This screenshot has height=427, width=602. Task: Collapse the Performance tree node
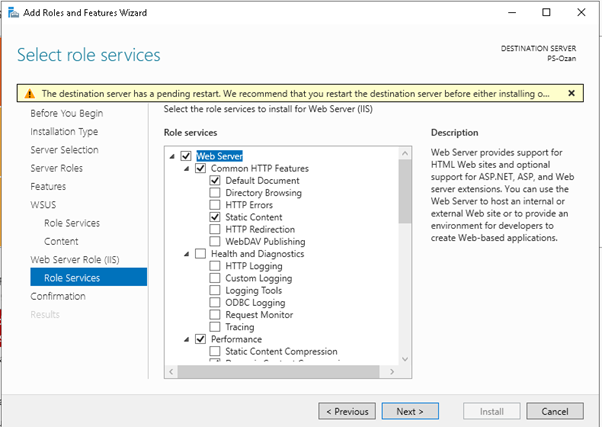[186, 339]
